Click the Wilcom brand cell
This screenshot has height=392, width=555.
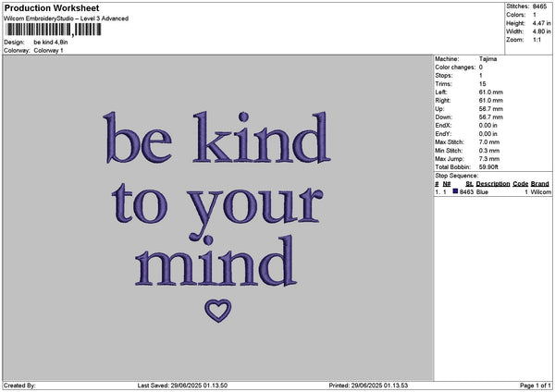point(541,192)
